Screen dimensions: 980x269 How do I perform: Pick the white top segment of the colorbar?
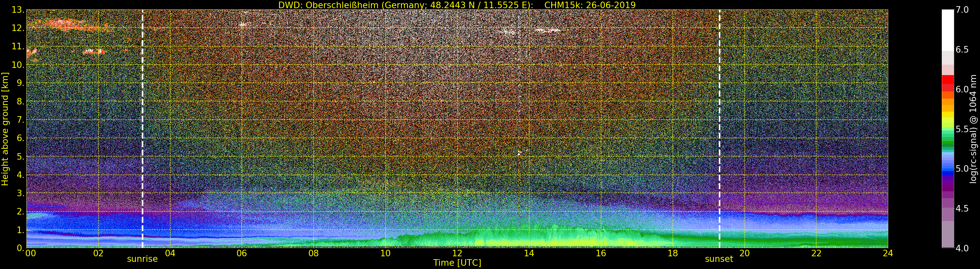948,30
